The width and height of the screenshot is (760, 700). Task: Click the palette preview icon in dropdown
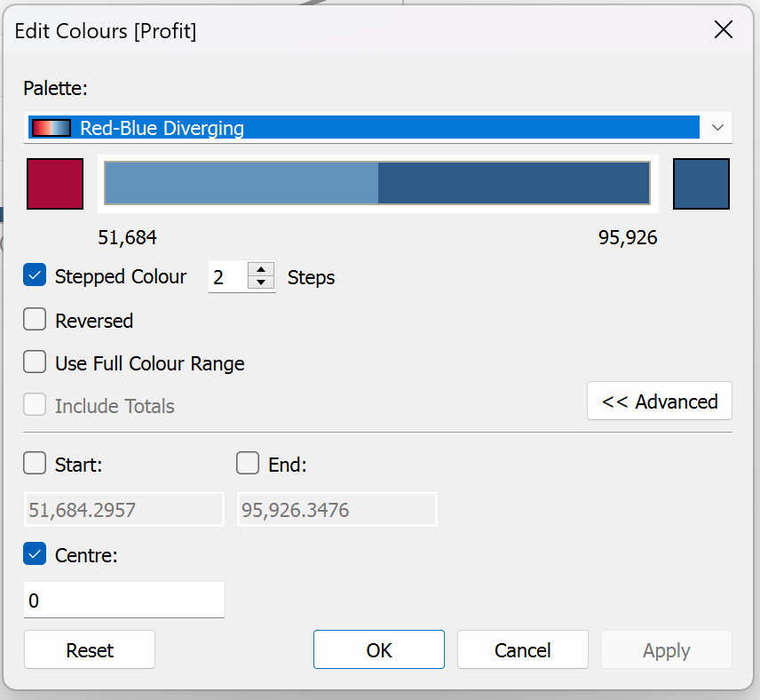(51, 128)
